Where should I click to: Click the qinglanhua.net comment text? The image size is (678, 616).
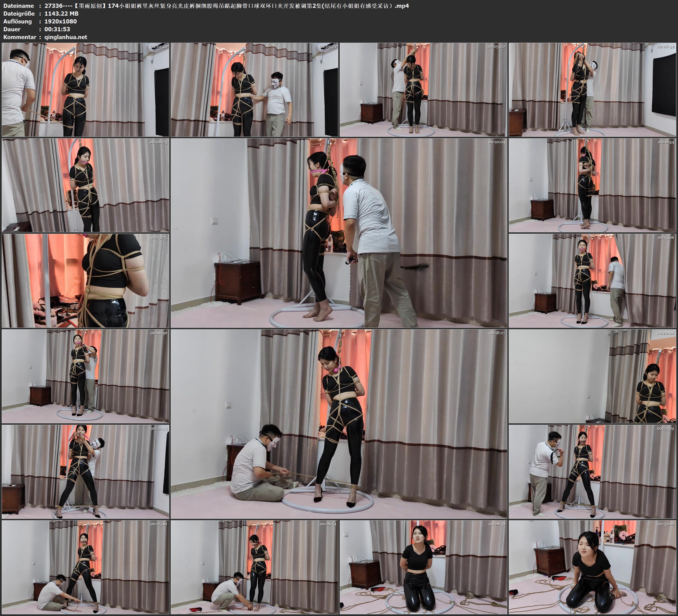click(66, 37)
